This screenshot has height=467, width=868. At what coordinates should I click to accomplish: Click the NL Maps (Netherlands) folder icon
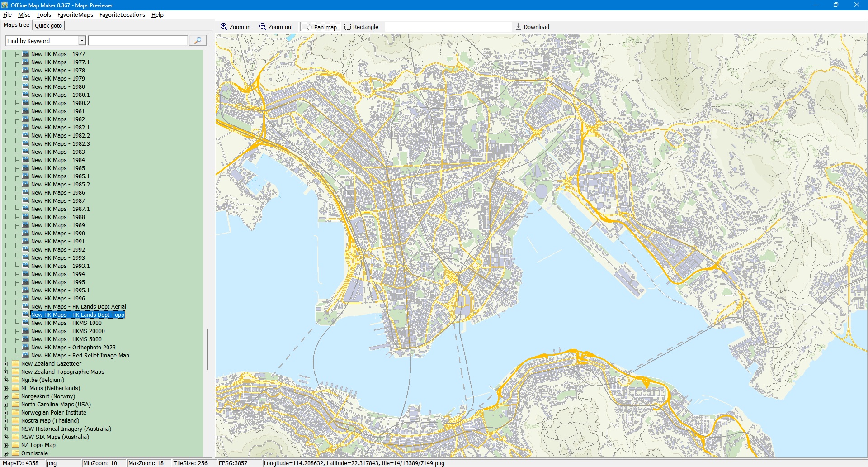(16, 388)
